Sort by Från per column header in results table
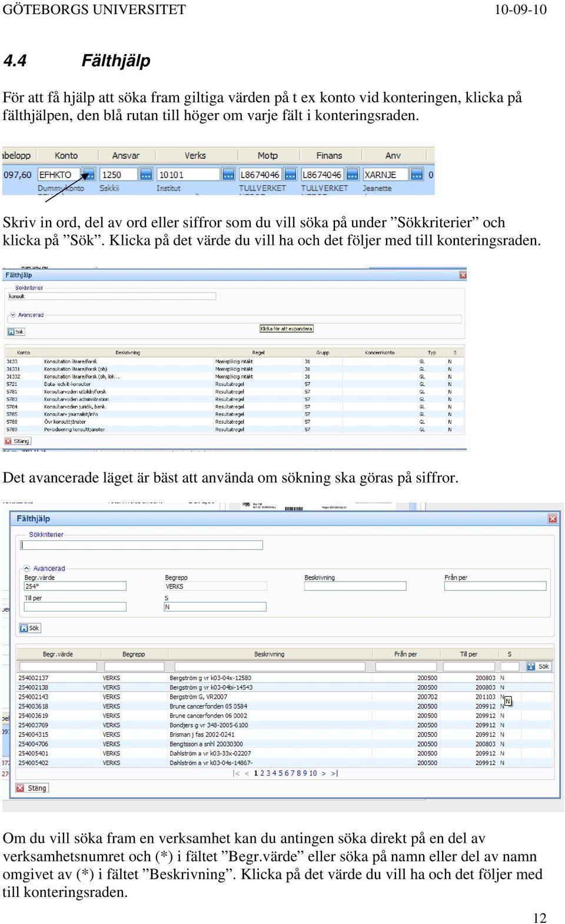Image resolution: width=565 pixels, height=924 pixels. [x=406, y=654]
